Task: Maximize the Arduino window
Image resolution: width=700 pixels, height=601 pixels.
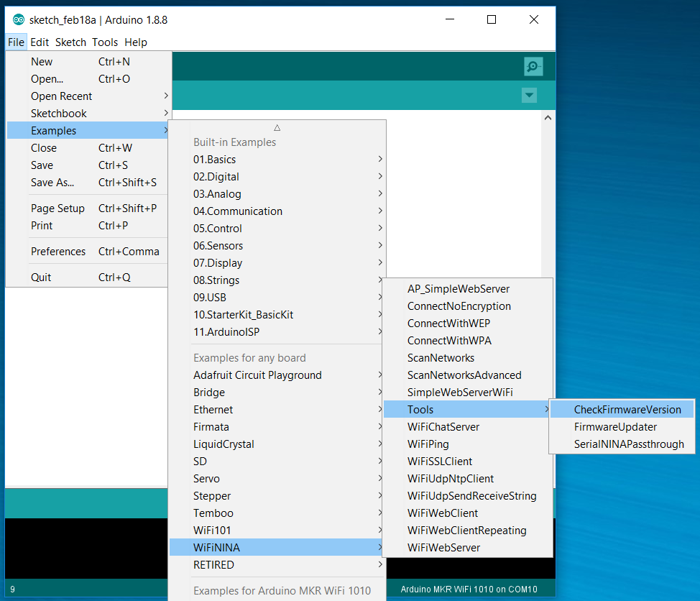Action: pos(492,20)
